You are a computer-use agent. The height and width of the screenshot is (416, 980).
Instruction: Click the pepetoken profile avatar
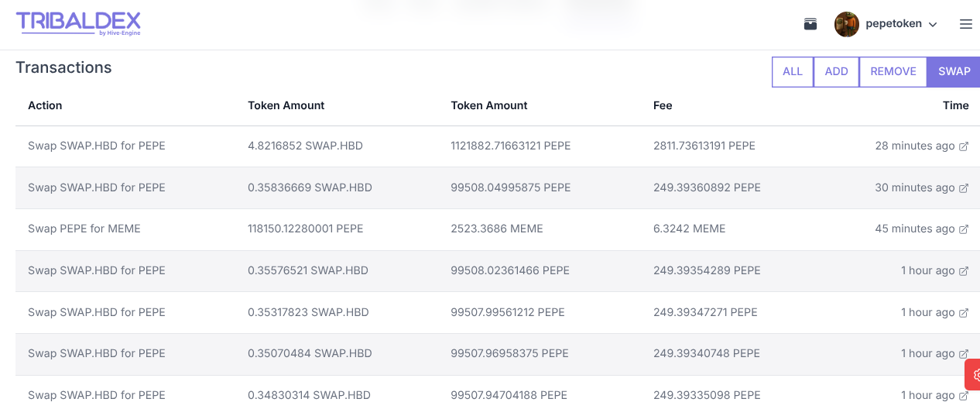pyautogui.click(x=846, y=24)
